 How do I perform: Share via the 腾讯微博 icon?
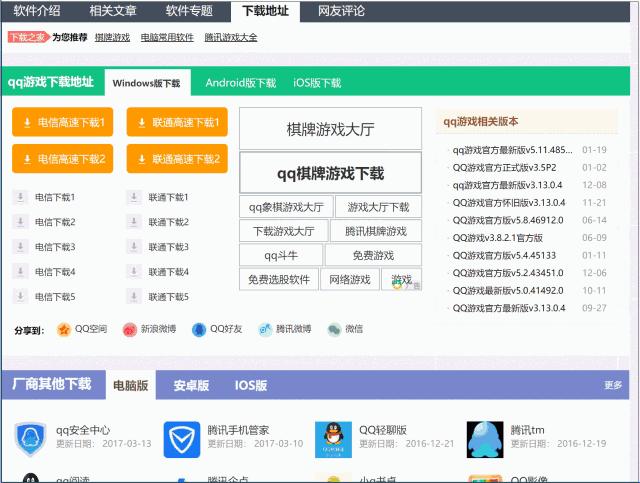[265, 329]
